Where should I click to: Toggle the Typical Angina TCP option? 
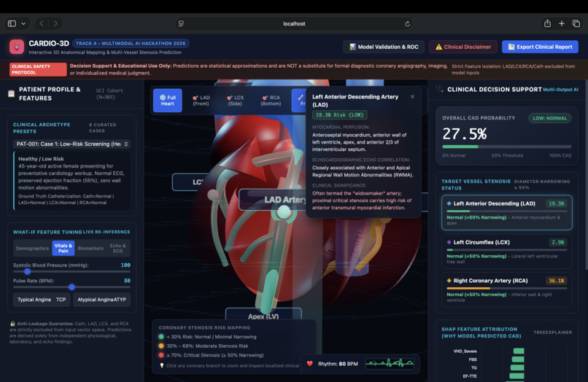point(42,300)
